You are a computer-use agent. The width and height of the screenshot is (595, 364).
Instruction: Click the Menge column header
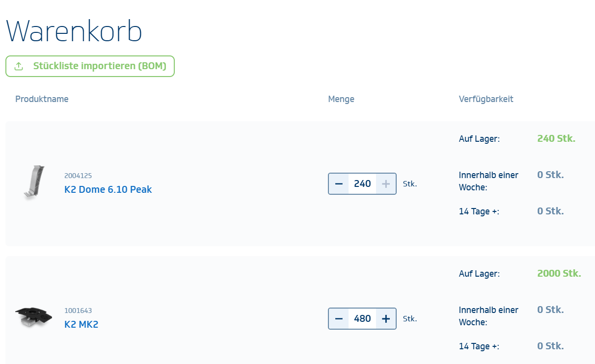(341, 99)
